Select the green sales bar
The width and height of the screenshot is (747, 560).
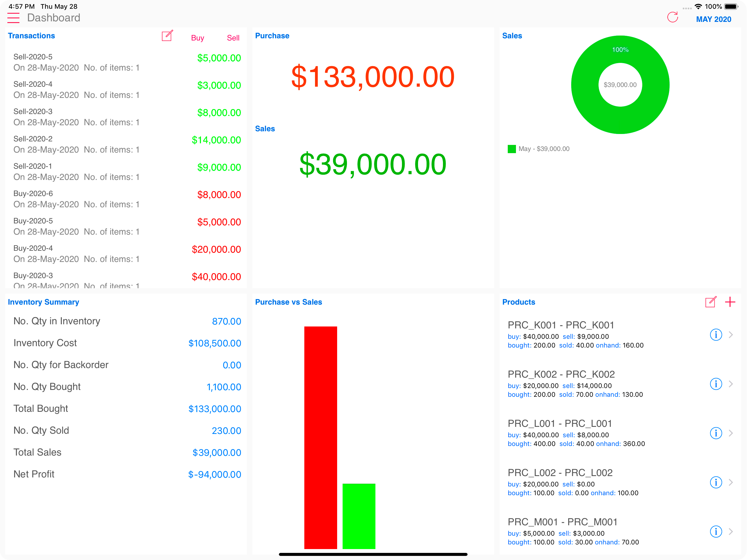tap(359, 516)
